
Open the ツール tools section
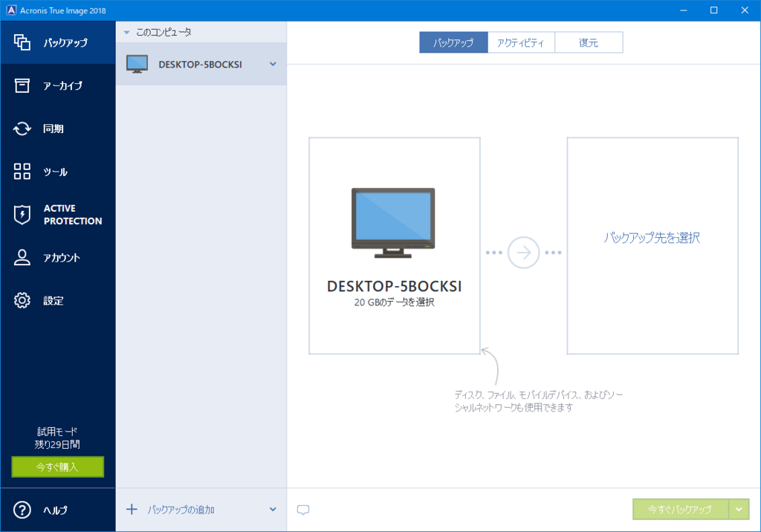(58, 172)
